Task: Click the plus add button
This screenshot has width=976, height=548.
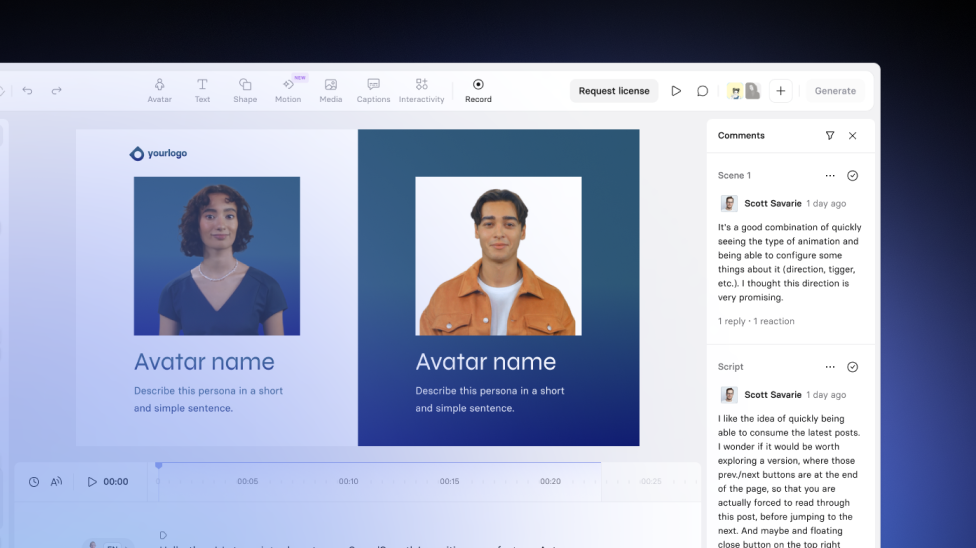Action: (781, 91)
